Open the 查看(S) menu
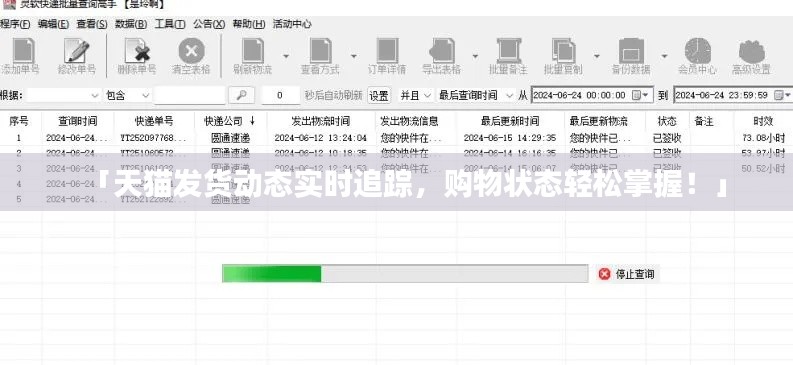 pos(92,24)
